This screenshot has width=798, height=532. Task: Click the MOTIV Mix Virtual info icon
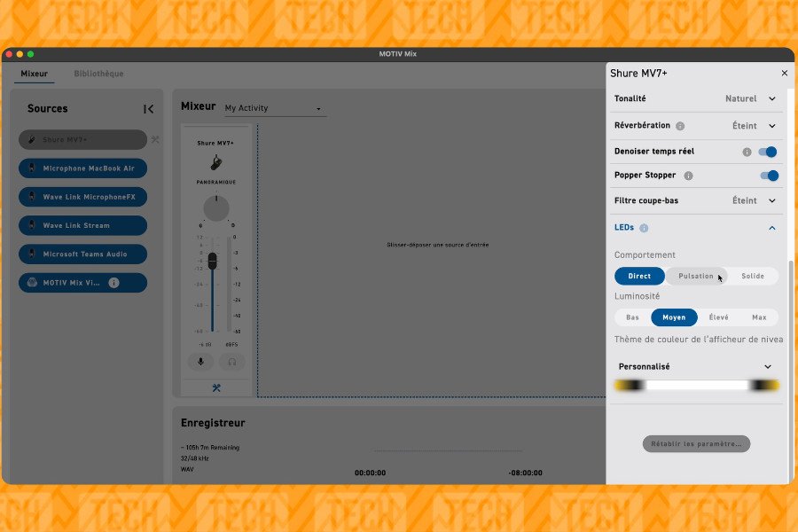[x=113, y=283]
